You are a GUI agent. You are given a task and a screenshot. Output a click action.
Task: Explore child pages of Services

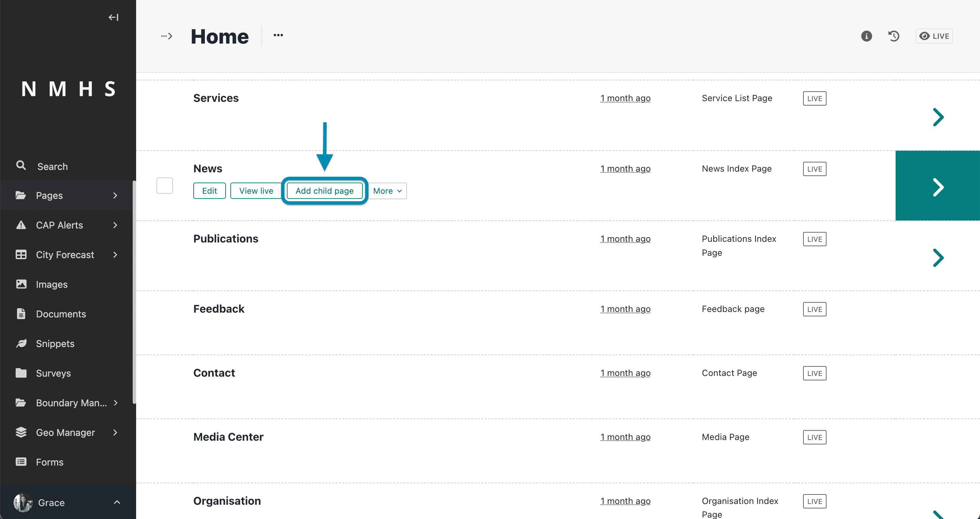click(938, 117)
